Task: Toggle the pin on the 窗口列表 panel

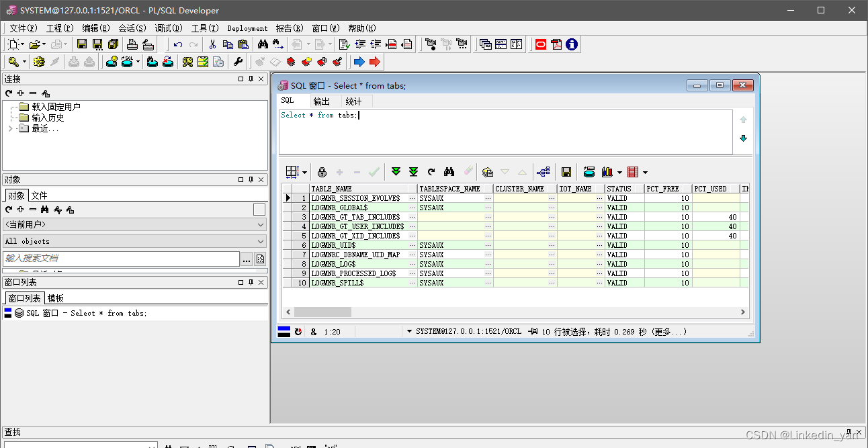Action: 251,282
